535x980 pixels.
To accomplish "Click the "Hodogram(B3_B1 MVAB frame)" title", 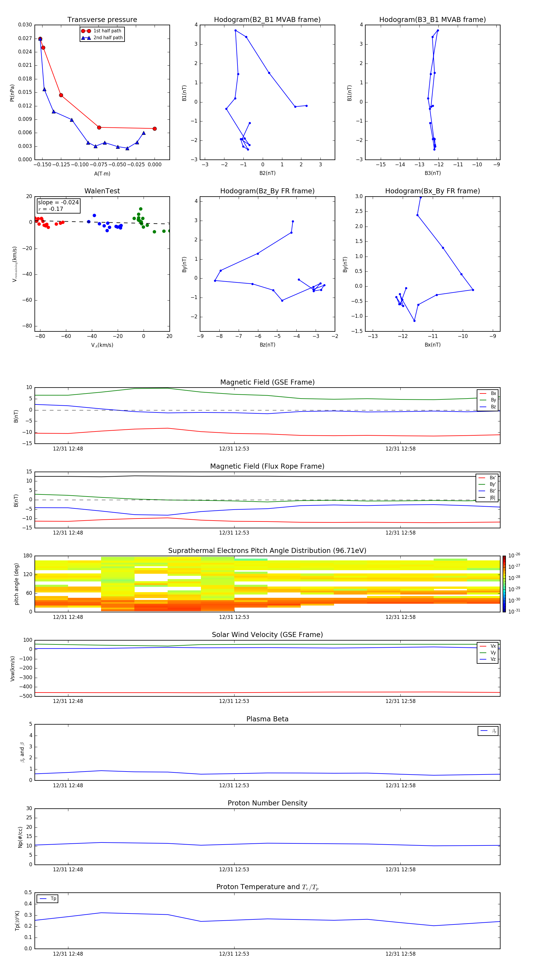I will [x=432, y=20].
